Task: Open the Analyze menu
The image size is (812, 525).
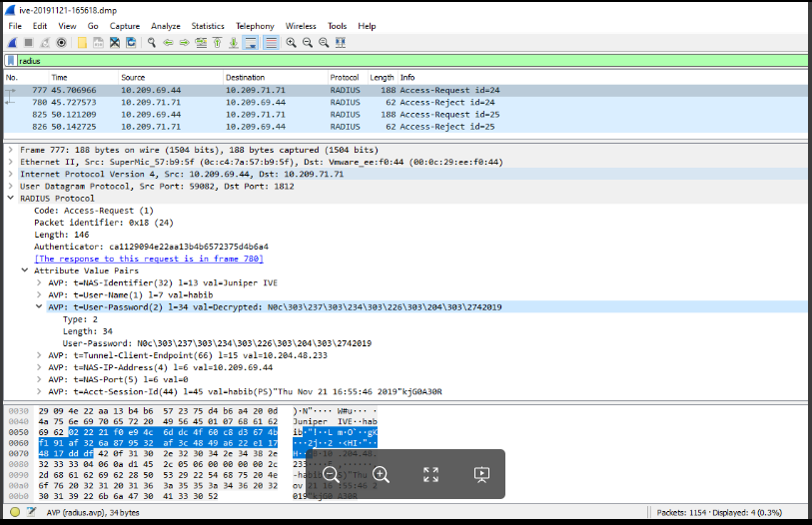Action: tap(166, 26)
